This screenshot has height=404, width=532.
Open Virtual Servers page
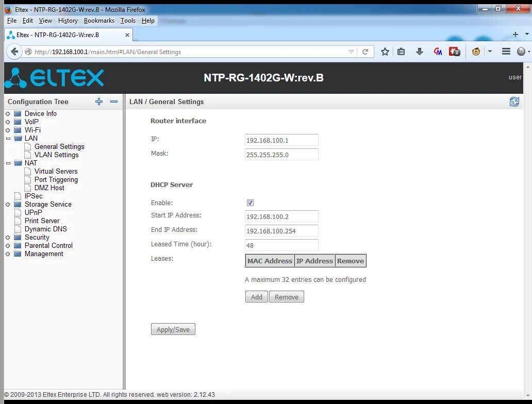(56, 171)
